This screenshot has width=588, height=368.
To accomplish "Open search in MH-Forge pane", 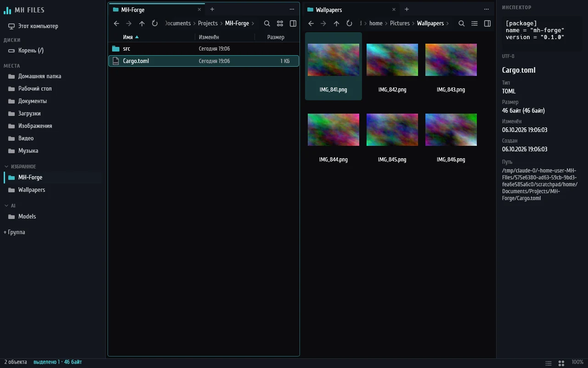I will click(x=267, y=23).
